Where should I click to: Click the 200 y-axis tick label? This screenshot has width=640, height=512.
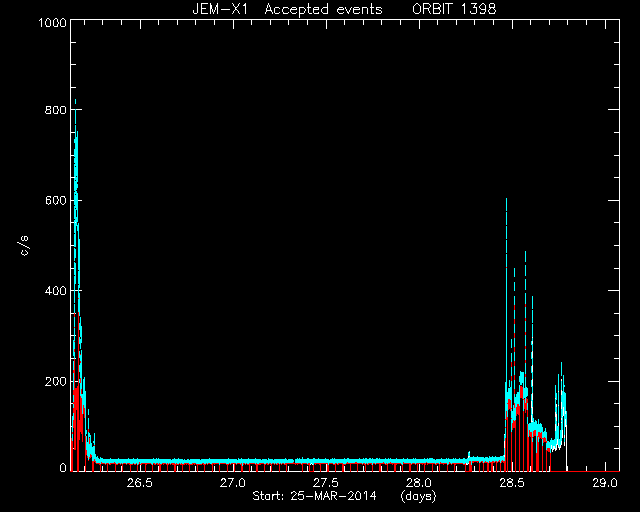click(56, 381)
